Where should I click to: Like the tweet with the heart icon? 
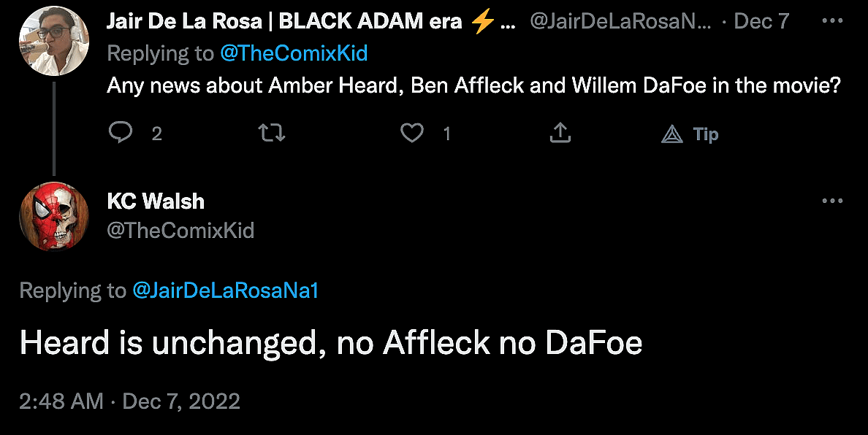(412, 133)
